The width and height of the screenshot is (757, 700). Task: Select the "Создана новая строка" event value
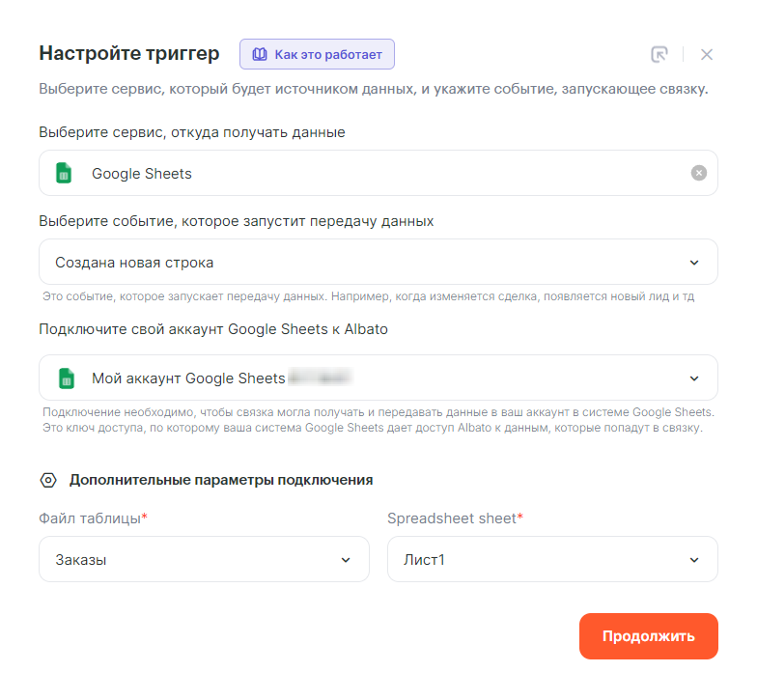click(134, 263)
